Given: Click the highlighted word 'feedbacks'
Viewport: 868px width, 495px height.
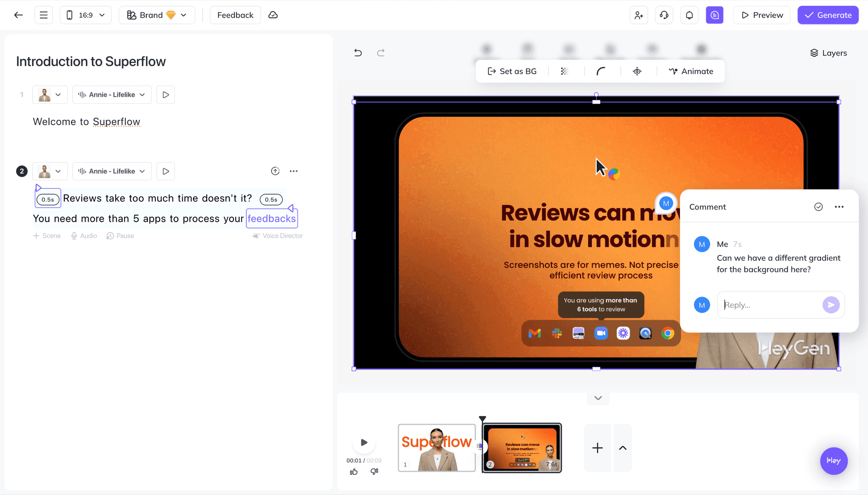Looking at the screenshot, I should pos(272,219).
